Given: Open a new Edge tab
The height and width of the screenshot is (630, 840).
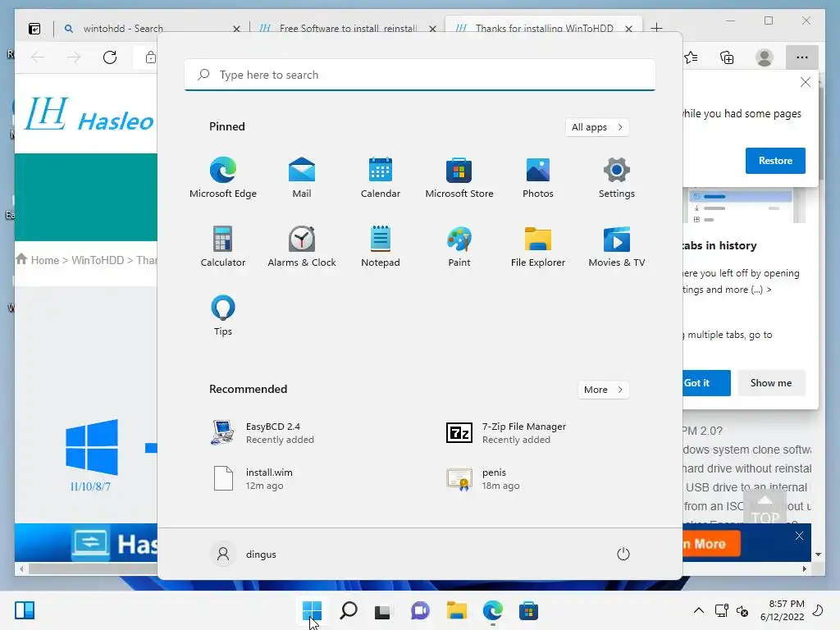Looking at the screenshot, I should [x=657, y=28].
